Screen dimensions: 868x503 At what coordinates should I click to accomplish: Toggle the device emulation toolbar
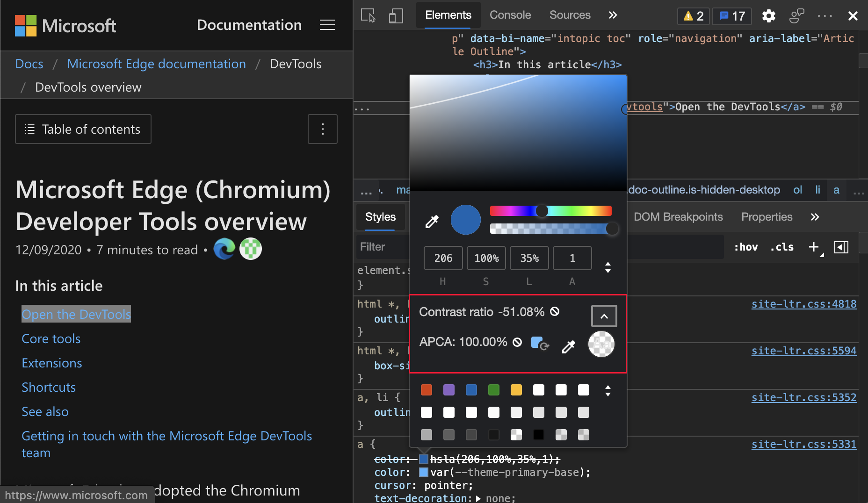point(396,15)
